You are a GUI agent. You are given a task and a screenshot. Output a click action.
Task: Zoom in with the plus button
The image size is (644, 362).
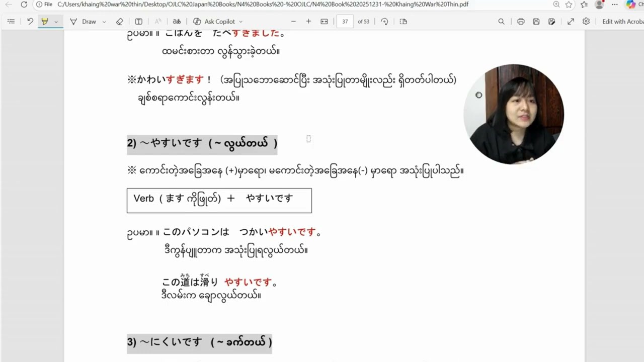(308, 22)
